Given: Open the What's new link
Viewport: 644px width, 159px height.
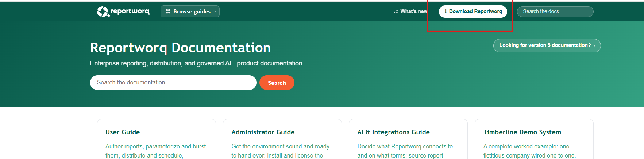Looking at the screenshot, I should [410, 12].
